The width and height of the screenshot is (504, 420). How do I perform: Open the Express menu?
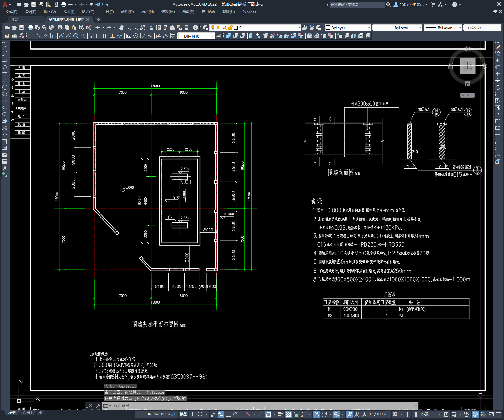pyautogui.click(x=249, y=12)
